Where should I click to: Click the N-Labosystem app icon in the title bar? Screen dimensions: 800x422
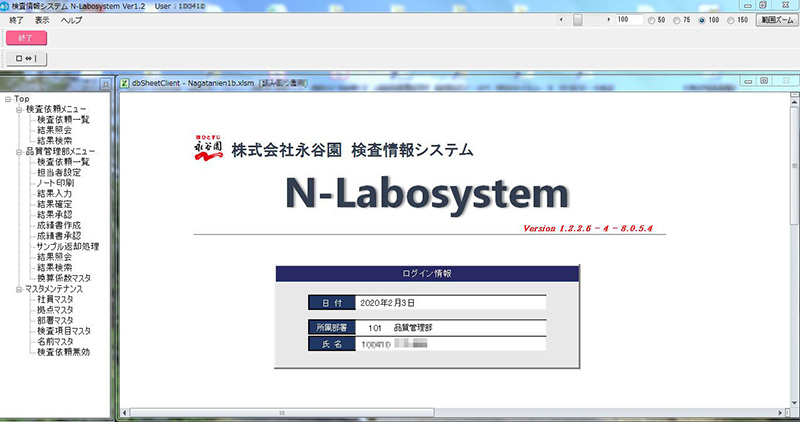(6, 6)
